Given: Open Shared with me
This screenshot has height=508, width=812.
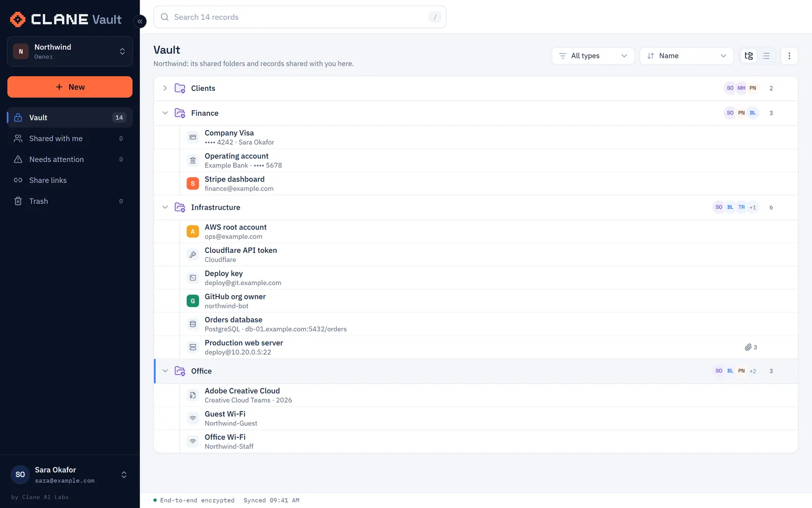Looking at the screenshot, I should pyautogui.click(x=70, y=138).
